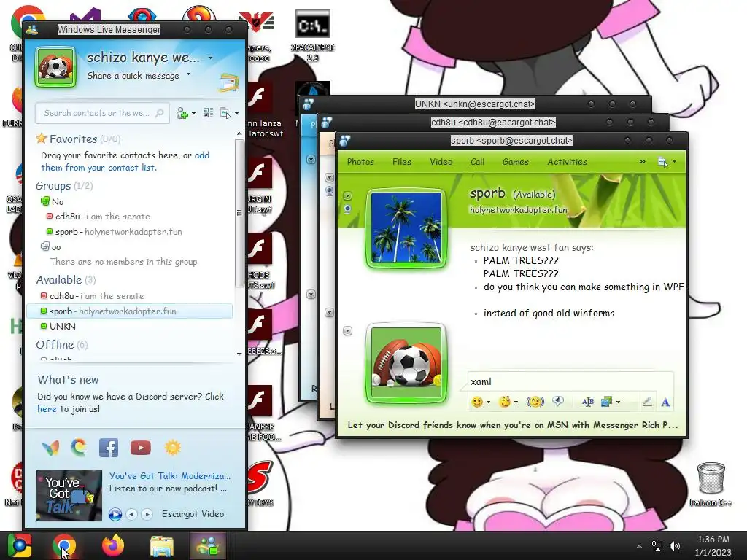Click the blue A font button
This screenshot has height=560, width=747.
coord(665,402)
